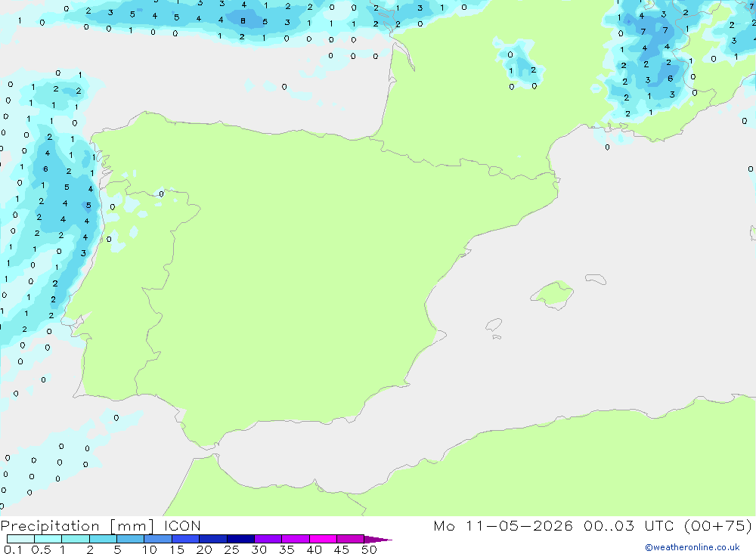Image resolution: width=756 pixels, height=554 pixels.
Task: Pick the 10–15 mm legend color swatch
Action: (158, 539)
